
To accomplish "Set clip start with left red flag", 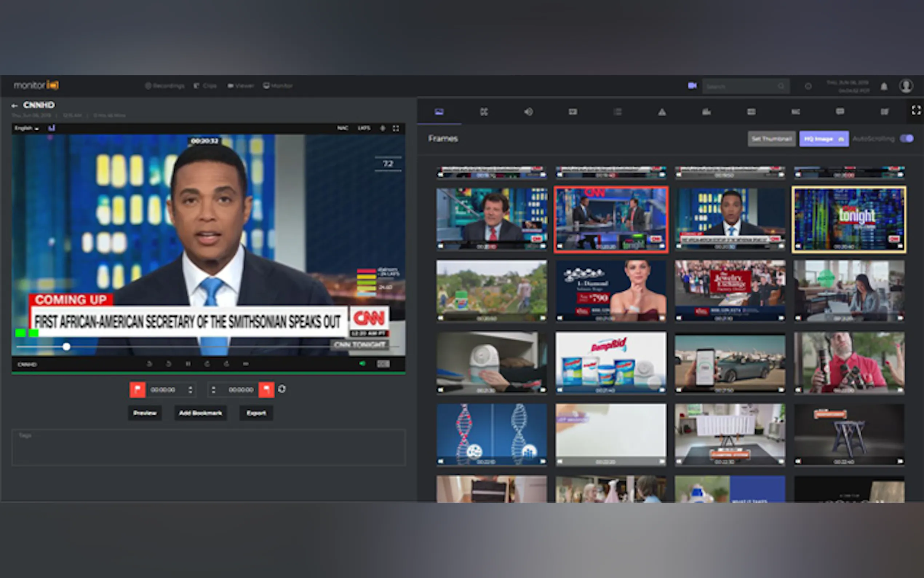I will point(137,389).
